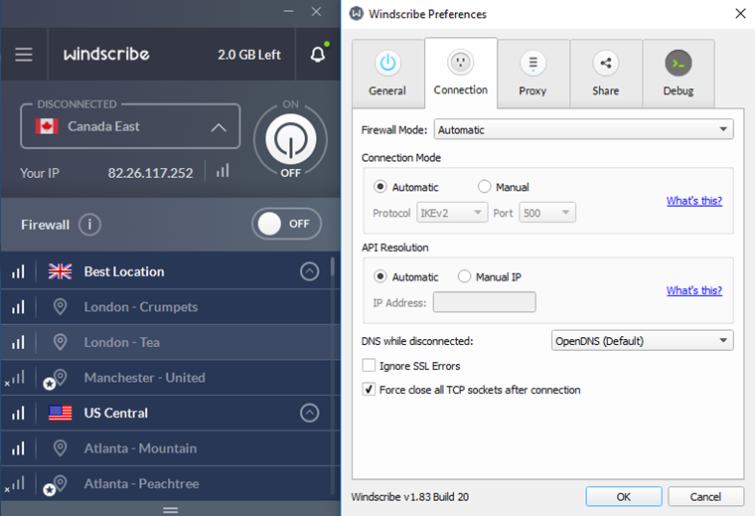Open the Protocol IKEv2 dropdown

(452, 213)
